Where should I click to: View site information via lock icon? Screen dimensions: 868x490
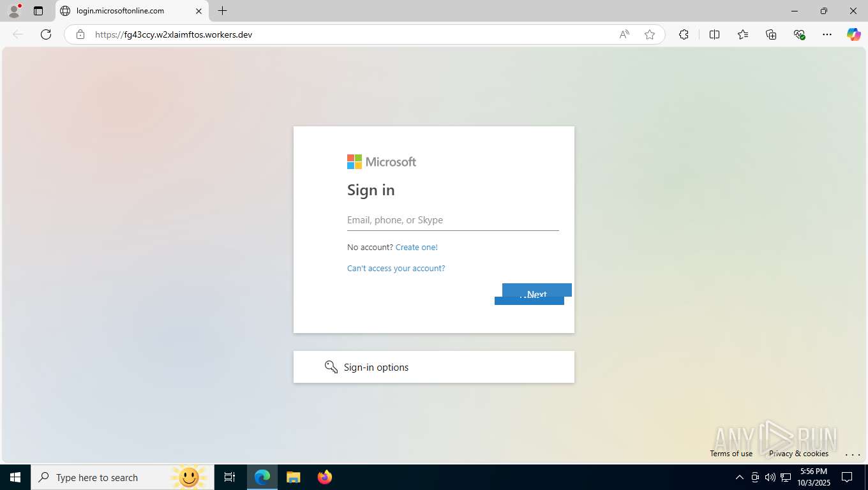click(x=80, y=34)
